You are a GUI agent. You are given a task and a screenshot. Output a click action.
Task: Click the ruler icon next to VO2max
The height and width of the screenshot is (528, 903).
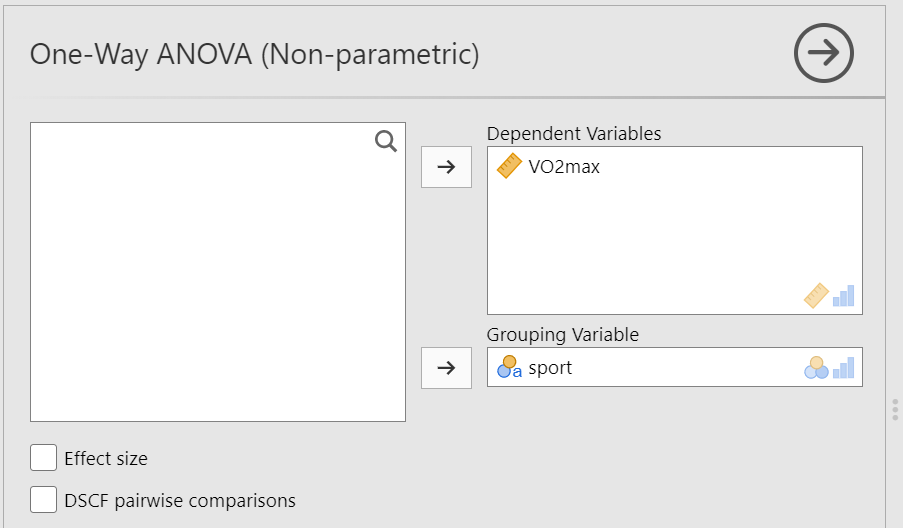point(509,167)
